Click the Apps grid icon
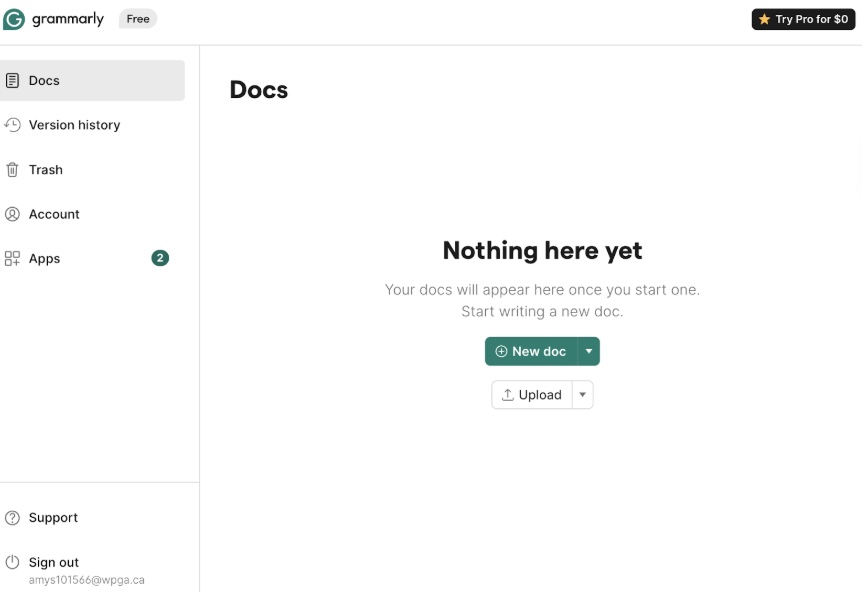This screenshot has width=862, height=592. point(12,258)
